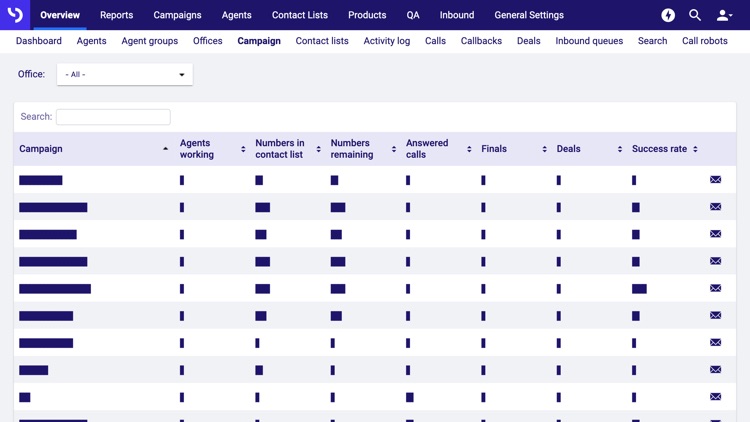Viewport: 750px width, 422px height.
Task: Go to Inbound queues sub-tab
Action: [x=589, y=41]
